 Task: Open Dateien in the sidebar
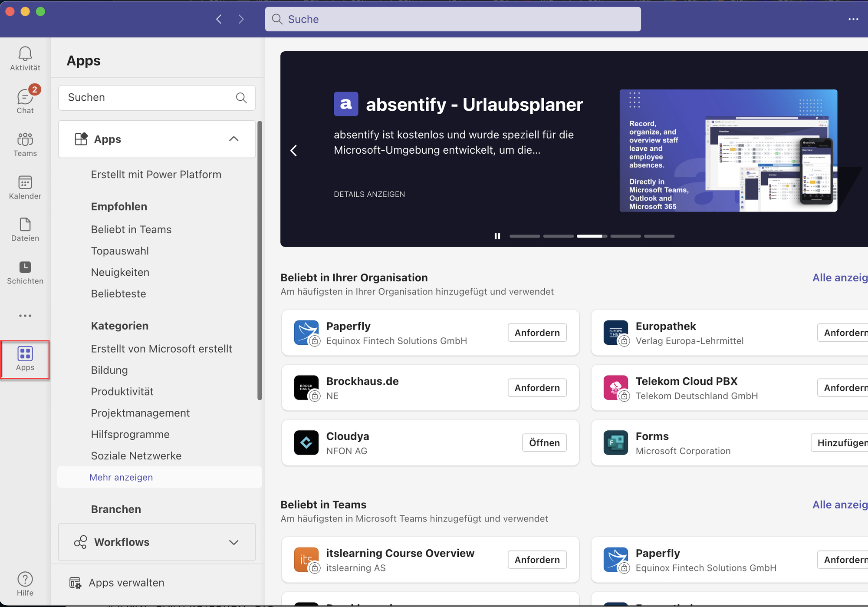pyautogui.click(x=25, y=229)
